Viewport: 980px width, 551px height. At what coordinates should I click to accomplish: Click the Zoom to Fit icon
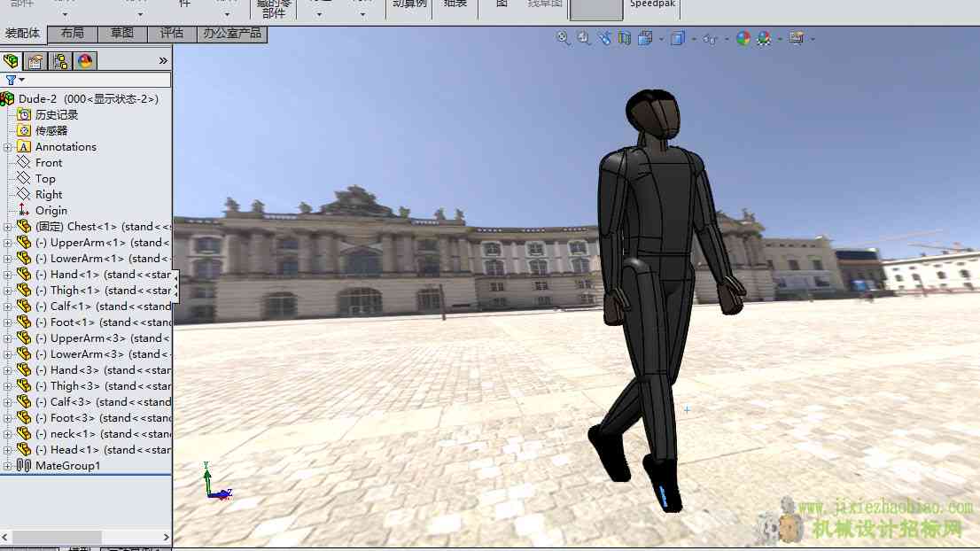pyautogui.click(x=564, y=38)
